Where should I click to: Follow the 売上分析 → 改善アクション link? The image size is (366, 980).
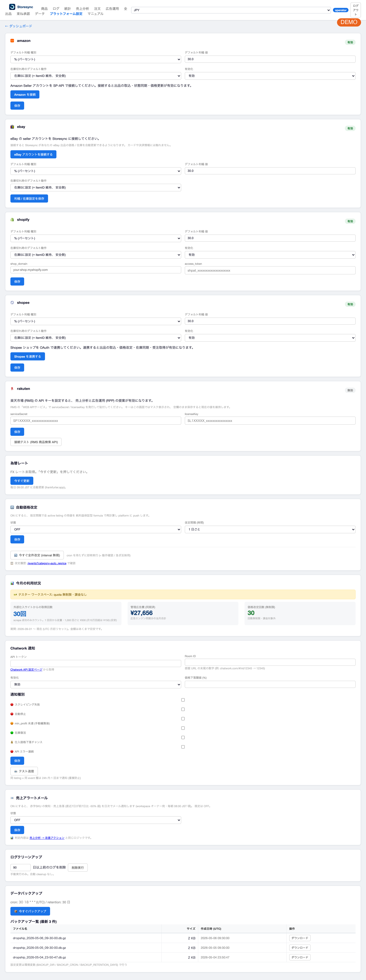click(47, 838)
